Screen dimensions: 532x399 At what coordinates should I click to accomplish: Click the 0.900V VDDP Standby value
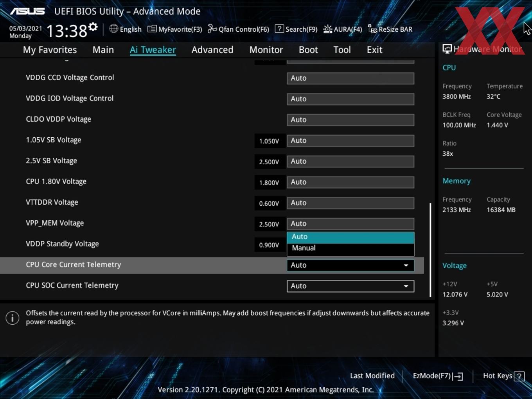coord(270,245)
